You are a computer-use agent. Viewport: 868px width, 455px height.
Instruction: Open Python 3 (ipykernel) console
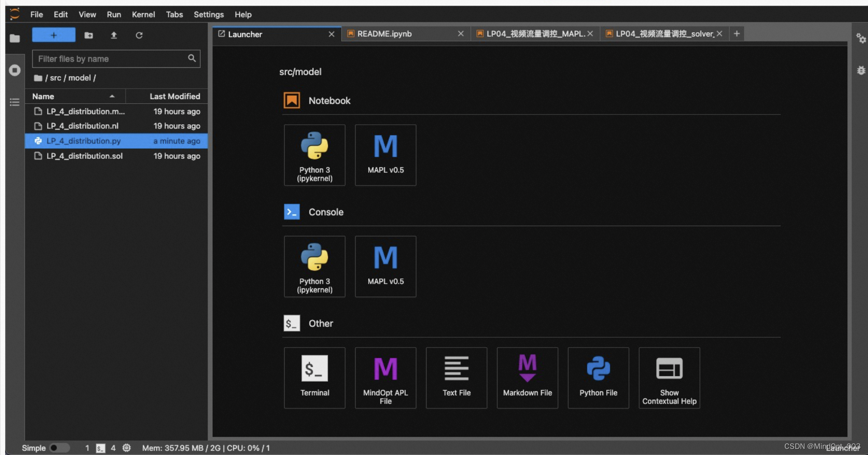click(315, 266)
